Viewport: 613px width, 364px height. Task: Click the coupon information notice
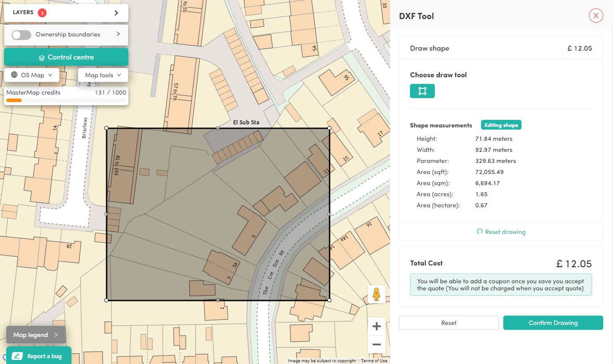coord(501,285)
